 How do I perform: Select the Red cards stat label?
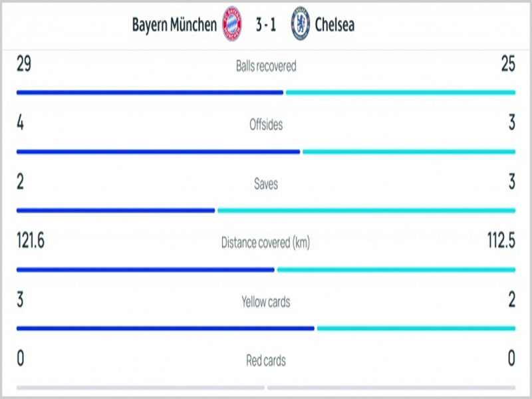266,360
